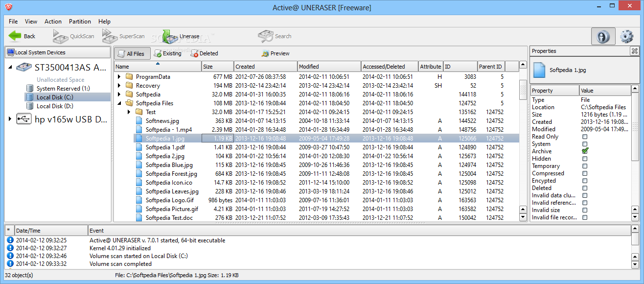644x284 pixels.
Task: Launch the SuperScan tool
Action: (x=123, y=36)
